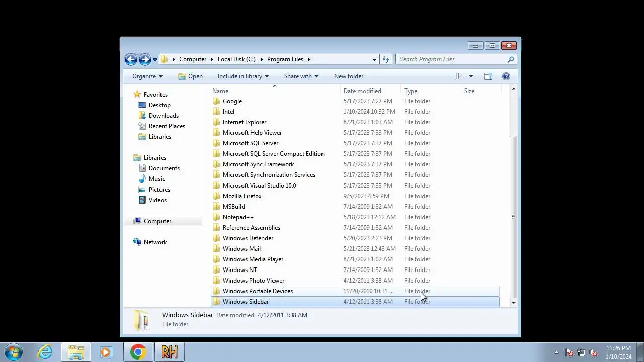Select Favorites in the navigation pane
644x362 pixels.
coord(155,95)
